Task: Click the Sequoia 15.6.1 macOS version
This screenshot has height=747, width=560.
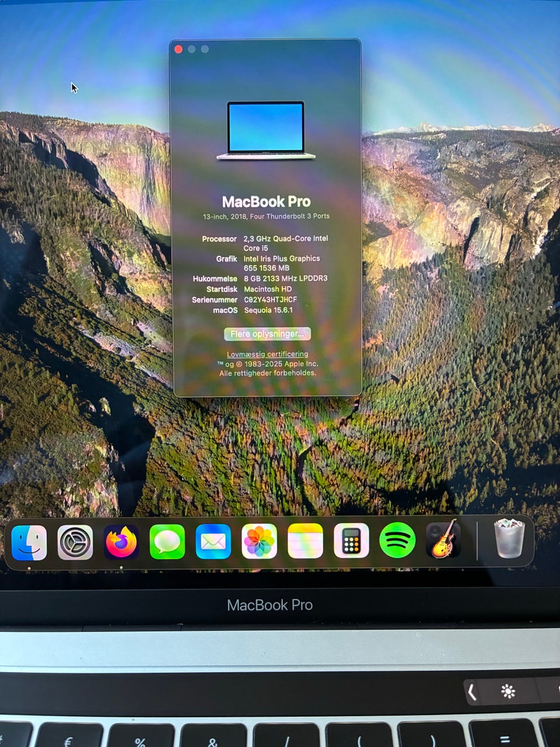Action: [x=268, y=310]
